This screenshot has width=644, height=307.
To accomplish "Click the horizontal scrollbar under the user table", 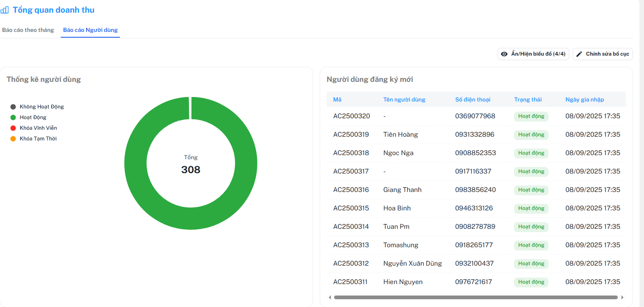I will click(x=476, y=298).
